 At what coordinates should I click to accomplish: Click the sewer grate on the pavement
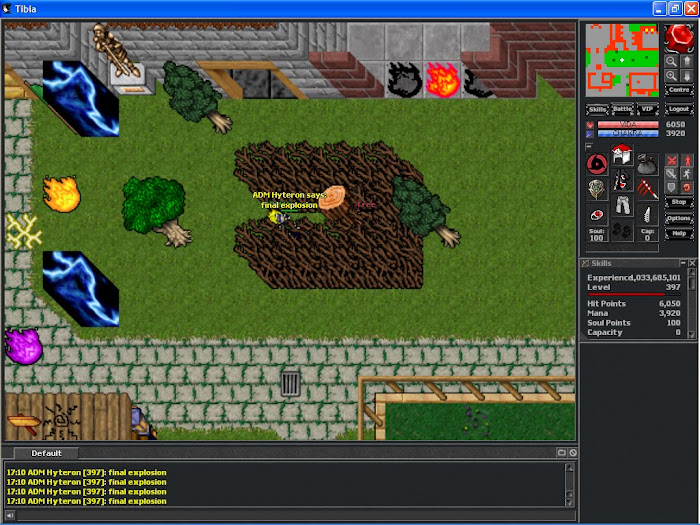pos(290,383)
